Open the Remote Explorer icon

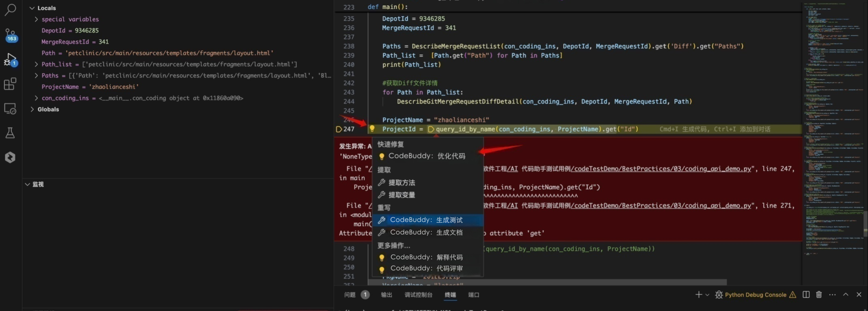(x=10, y=109)
